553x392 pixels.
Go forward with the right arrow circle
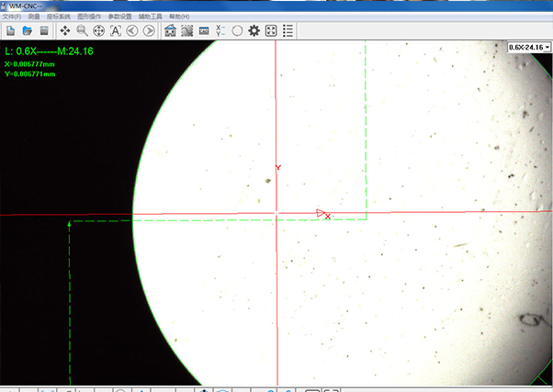[149, 31]
